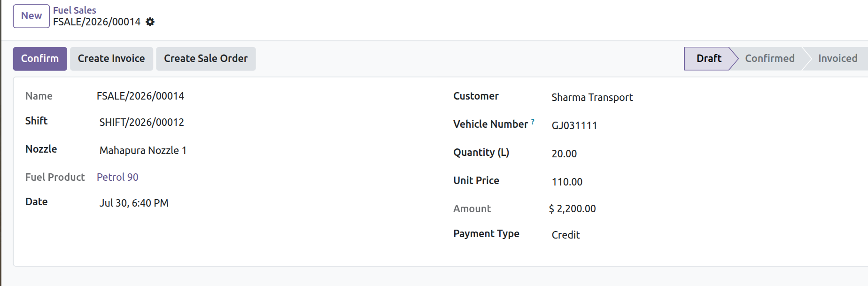Click the Shift label

click(36, 121)
